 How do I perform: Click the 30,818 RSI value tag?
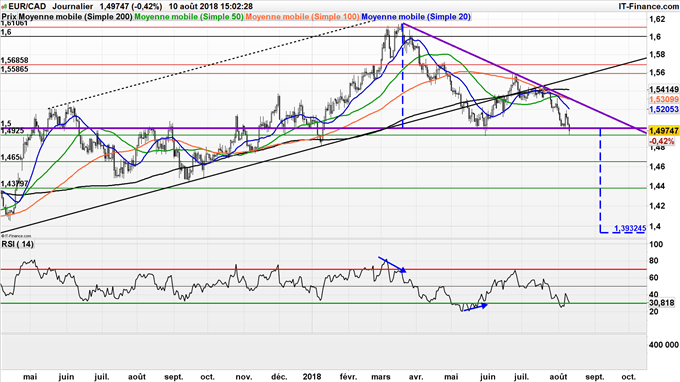(662, 303)
